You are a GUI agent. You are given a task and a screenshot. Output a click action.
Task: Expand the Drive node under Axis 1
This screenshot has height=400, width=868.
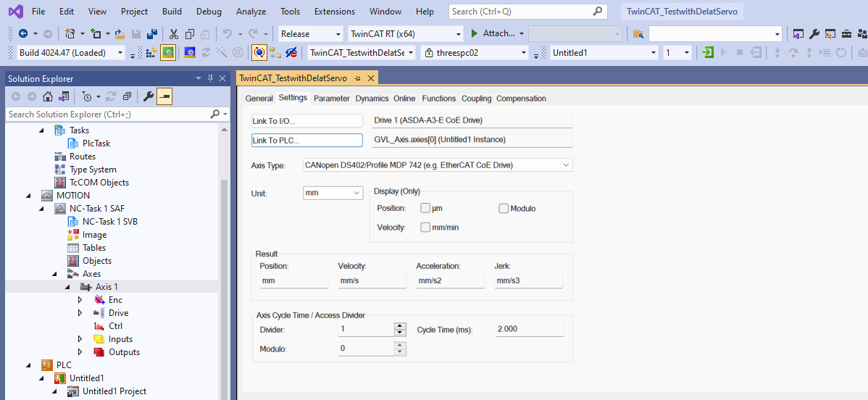[x=81, y=313]
